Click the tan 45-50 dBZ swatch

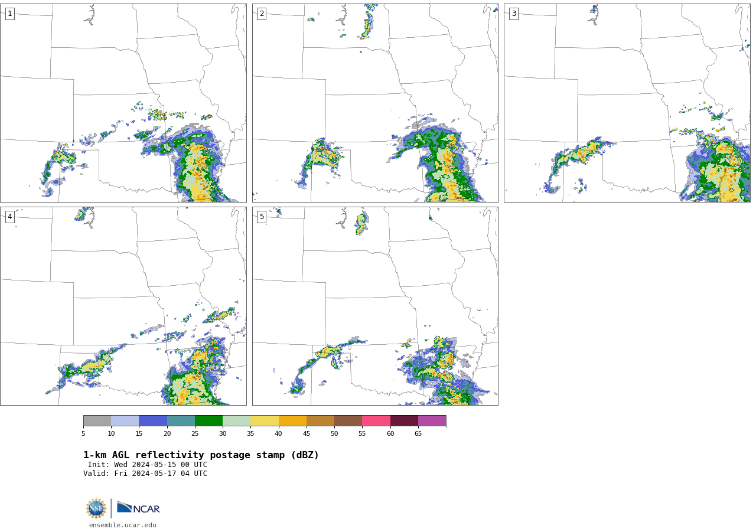(x=320, y=421)
